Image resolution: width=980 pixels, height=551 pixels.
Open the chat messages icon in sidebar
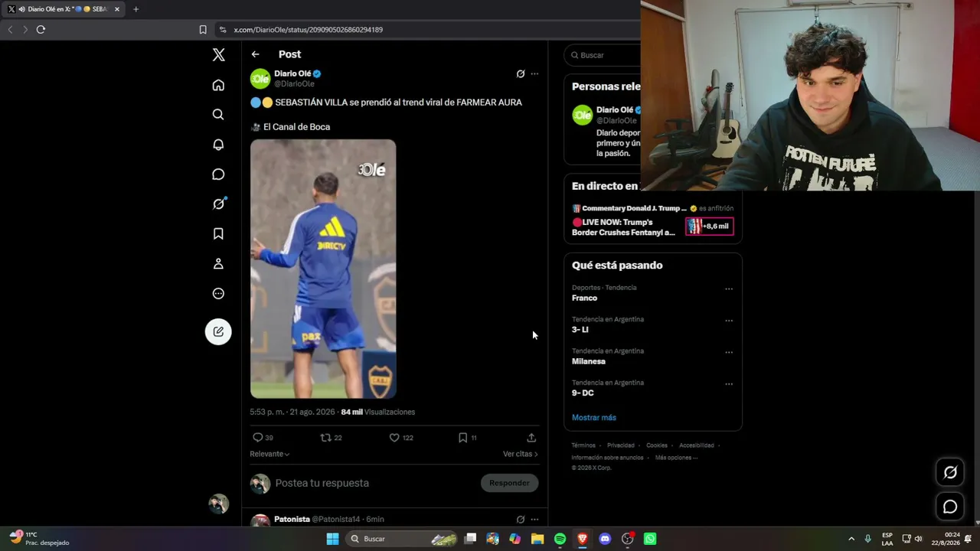[x=218, y=174]
